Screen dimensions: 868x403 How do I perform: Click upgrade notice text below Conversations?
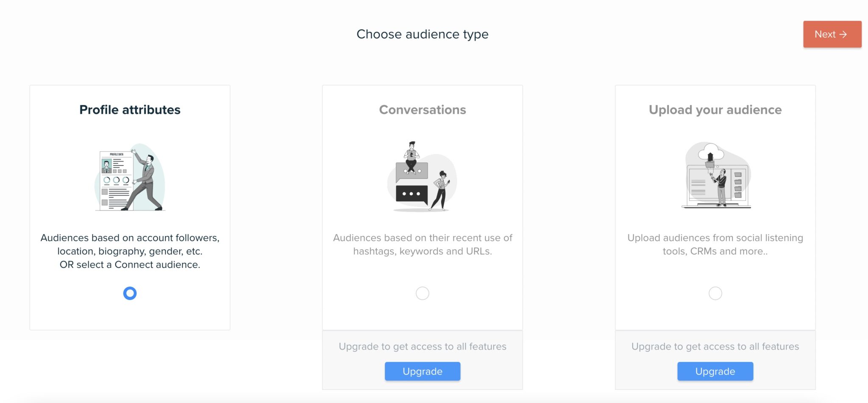pos(422,347)
